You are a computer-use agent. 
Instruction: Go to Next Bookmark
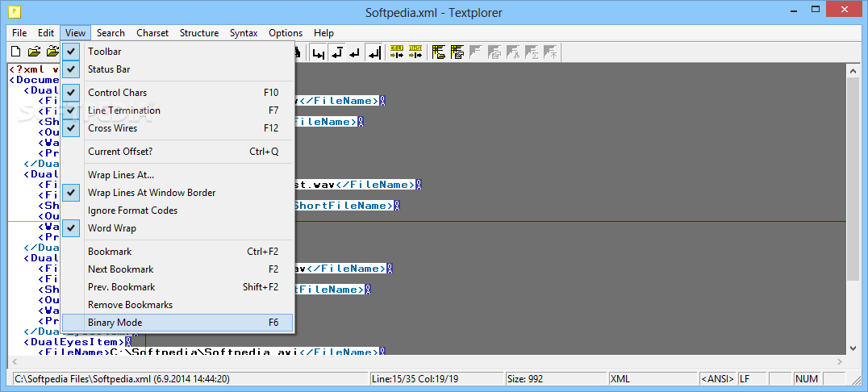[177, 269]
